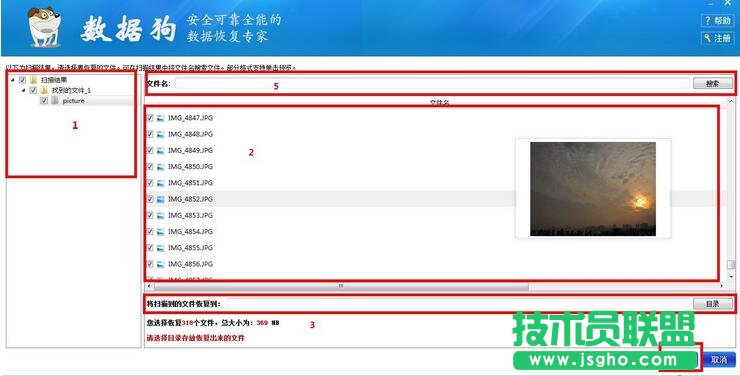Focus the 文件名 search input field
This screenshot has width=740, height=376.
point(432,84)
